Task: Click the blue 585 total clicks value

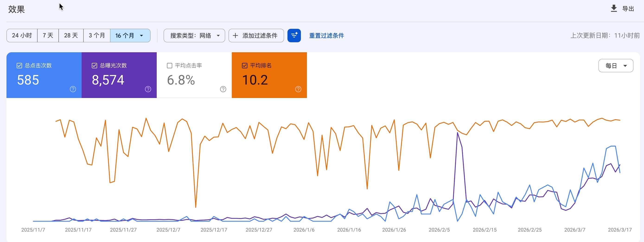Action: coord(28,80)
